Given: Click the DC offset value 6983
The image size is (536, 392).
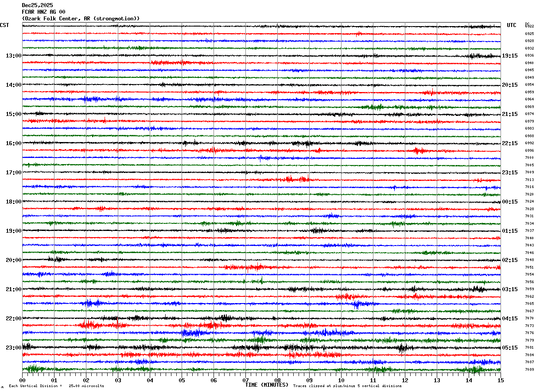Looking at the screenshot, I should click(x=529, y=128).
